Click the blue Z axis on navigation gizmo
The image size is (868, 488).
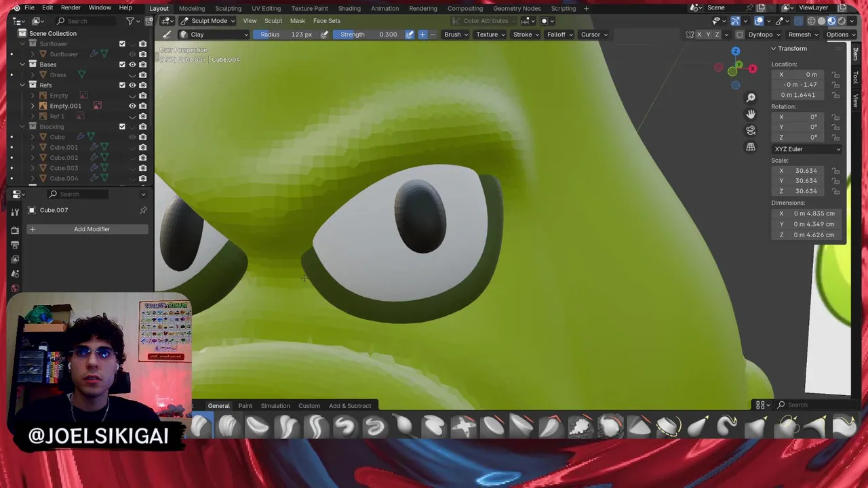click(x=736, y=52)
